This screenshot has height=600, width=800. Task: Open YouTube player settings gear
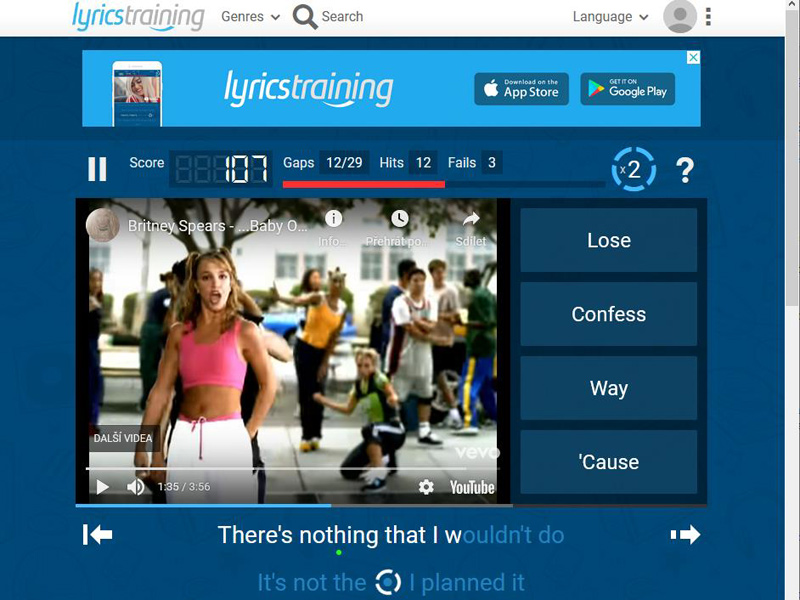[x=426, y=487]
